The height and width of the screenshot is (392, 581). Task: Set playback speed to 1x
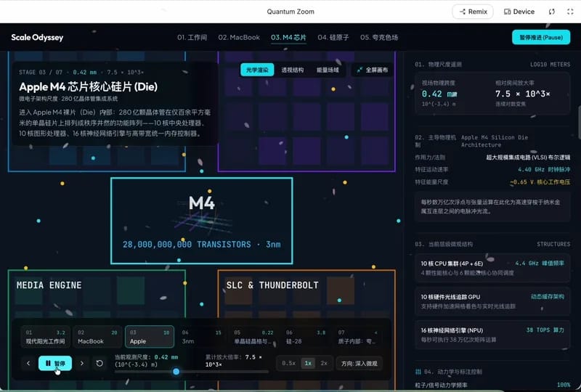(308, 364)
